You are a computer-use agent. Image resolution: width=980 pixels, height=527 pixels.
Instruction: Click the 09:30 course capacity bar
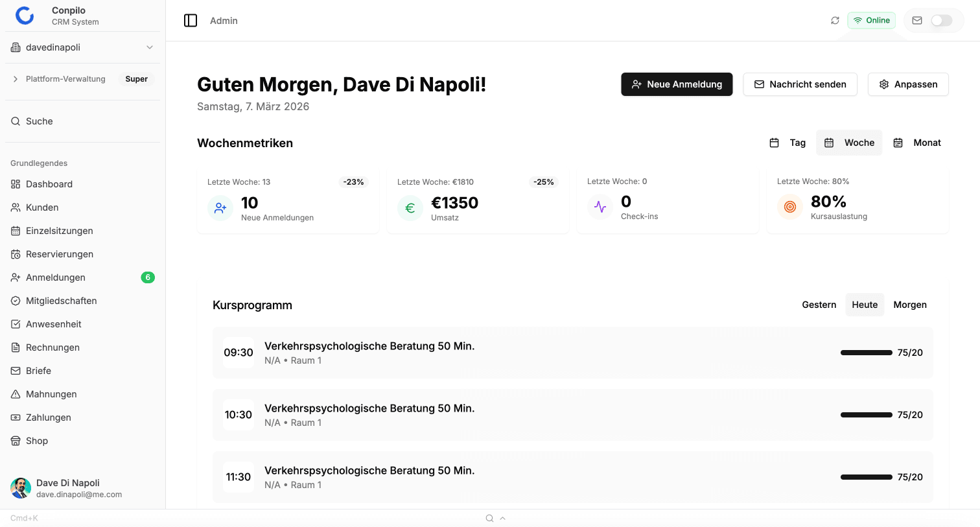click(x=866, y=353)
